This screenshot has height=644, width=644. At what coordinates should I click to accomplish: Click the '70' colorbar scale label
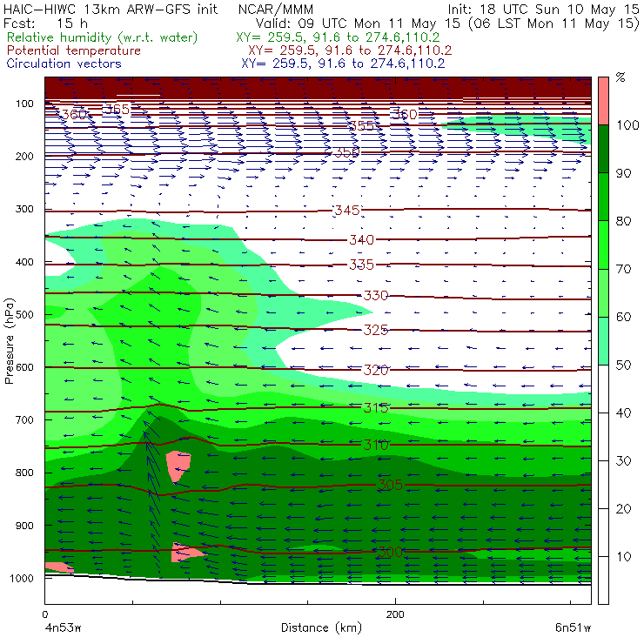[624, 269]
